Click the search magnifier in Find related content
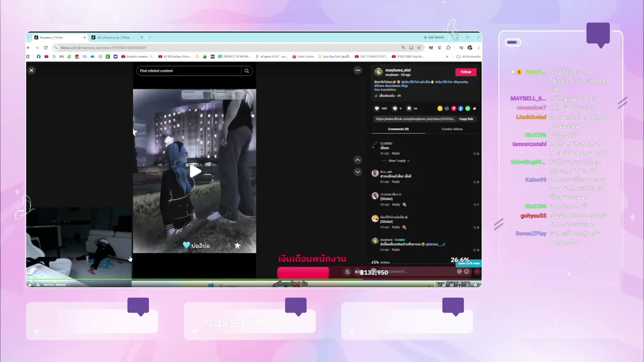Viewport: 644px width, 362px height. coord(247,71)
